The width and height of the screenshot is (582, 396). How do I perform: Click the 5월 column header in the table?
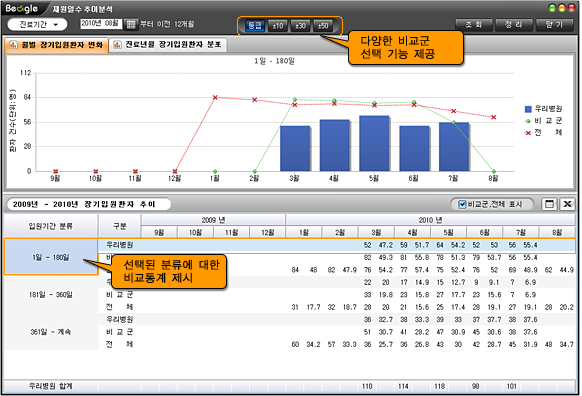[x=448, y=232]
